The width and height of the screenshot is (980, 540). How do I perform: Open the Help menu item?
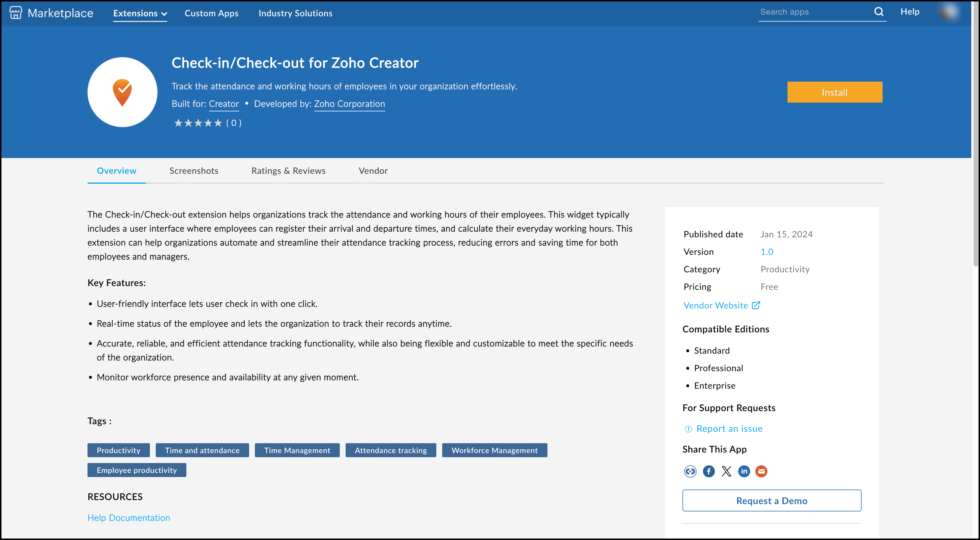(910, 12)
